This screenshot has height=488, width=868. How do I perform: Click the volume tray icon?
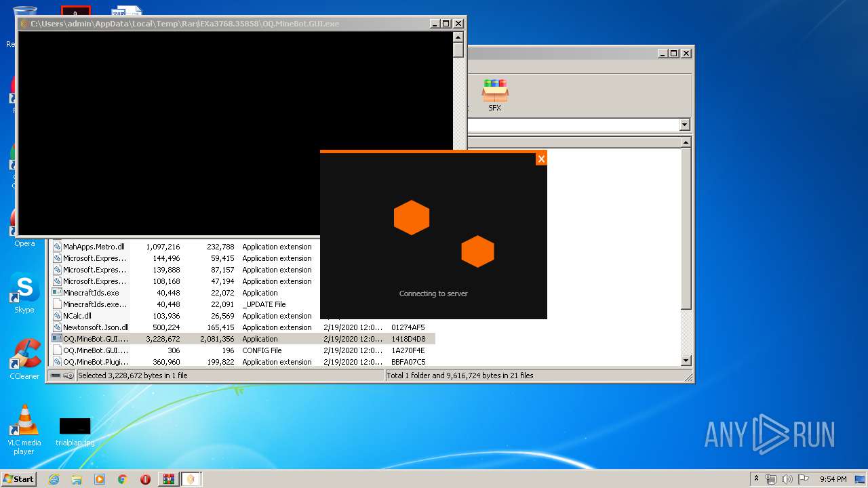point(787,479)
